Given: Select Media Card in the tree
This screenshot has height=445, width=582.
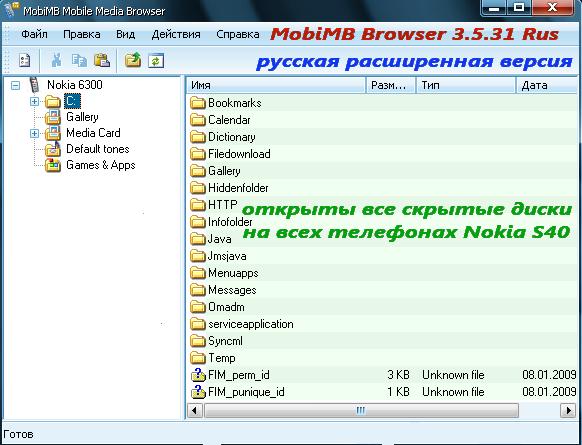Looking at the screenshot, I should 93,133.
